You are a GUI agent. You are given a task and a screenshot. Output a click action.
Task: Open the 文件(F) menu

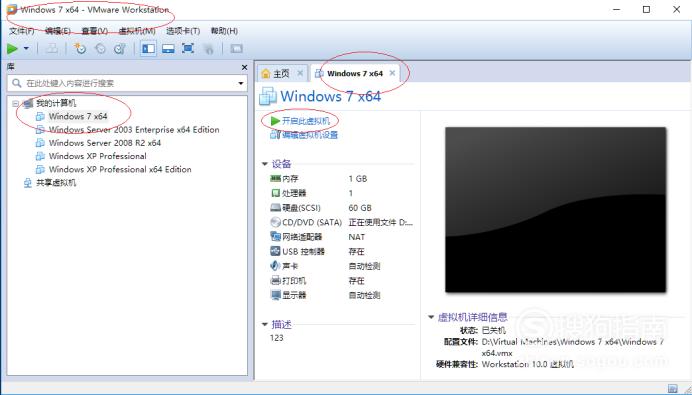tap(22, 31)
